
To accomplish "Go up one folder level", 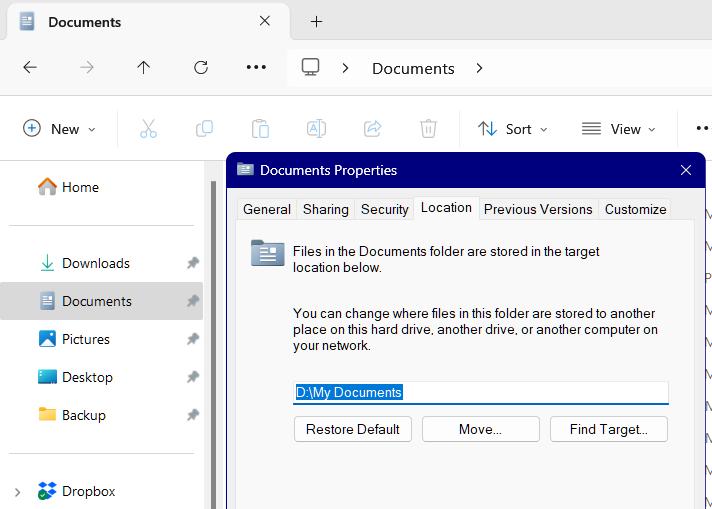I will click(144, 68).
